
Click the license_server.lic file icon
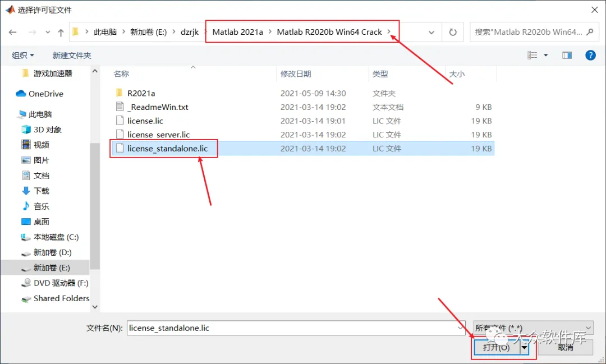click(120, 135)
